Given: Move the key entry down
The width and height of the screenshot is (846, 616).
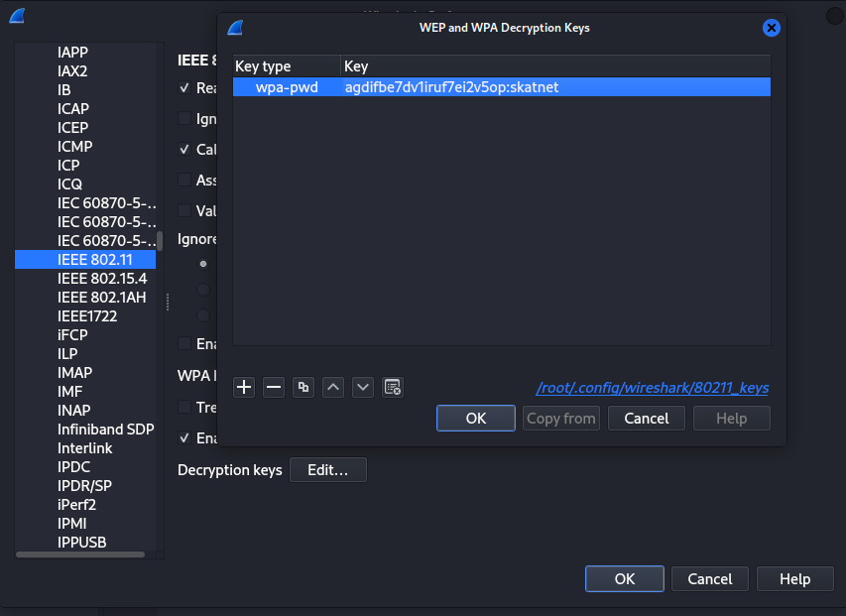Looking at the screenshot, I should pyautogui.click(x=363, y=387).
